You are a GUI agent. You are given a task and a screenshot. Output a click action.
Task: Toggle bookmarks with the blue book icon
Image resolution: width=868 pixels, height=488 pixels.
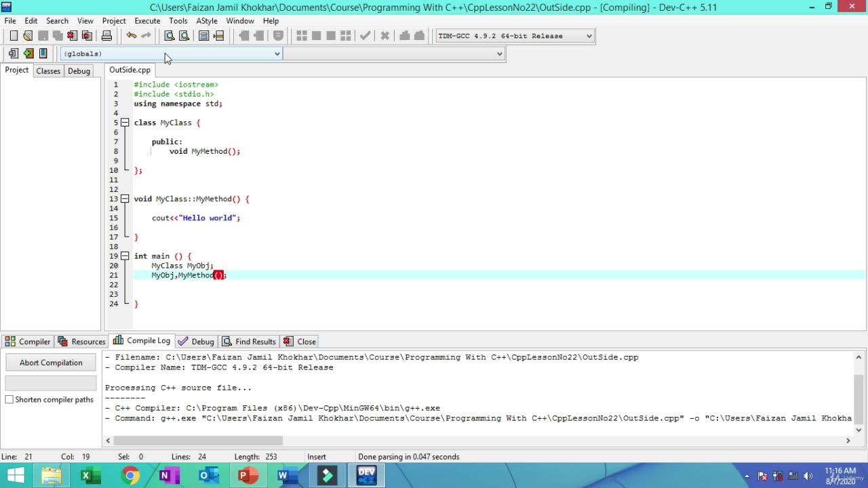(43, 54)
